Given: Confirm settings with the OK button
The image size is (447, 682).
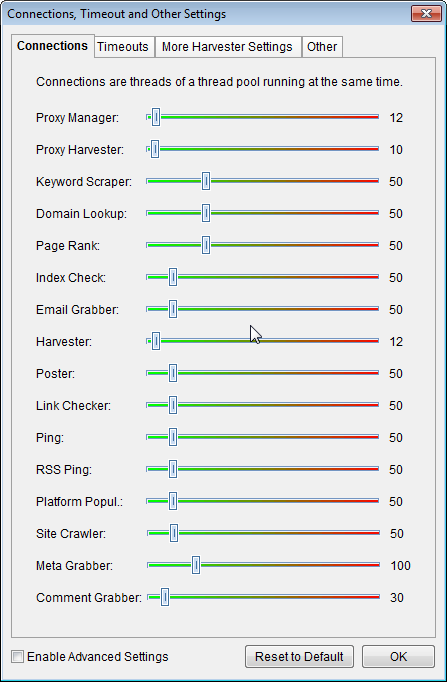Looking at the screenshot, I should pos(398,656).
